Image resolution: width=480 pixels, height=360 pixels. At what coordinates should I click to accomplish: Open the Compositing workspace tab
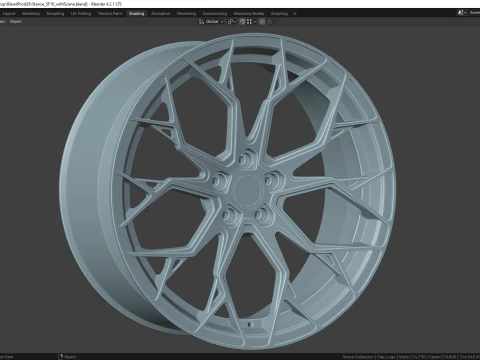coord(215,14)
